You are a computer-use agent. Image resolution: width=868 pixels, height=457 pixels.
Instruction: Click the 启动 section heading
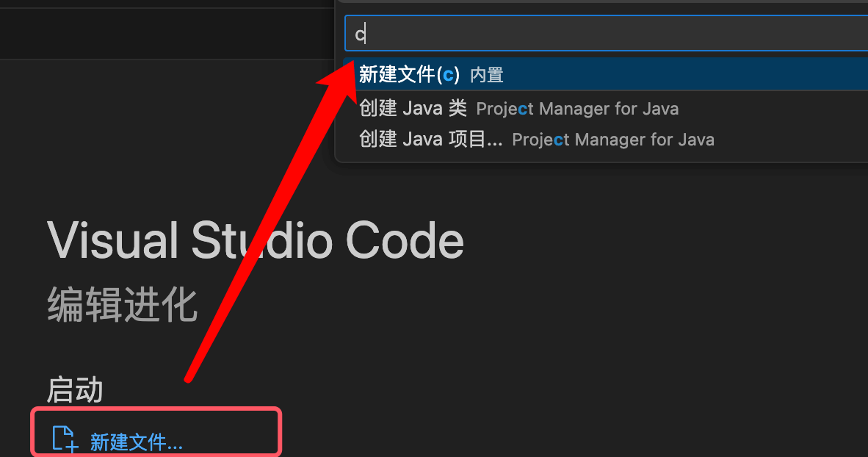pos(73,390)
